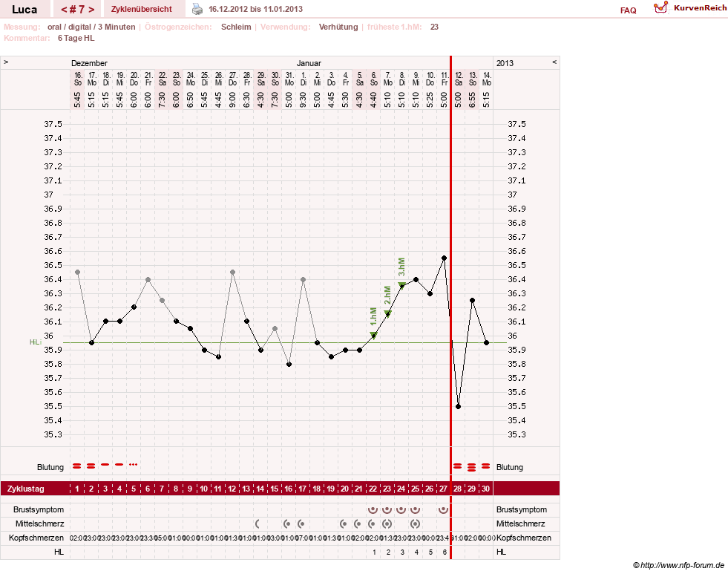Viewport: 728px width, 574px height.
Task: Select the Luca tab
Action: coord(24,10)
